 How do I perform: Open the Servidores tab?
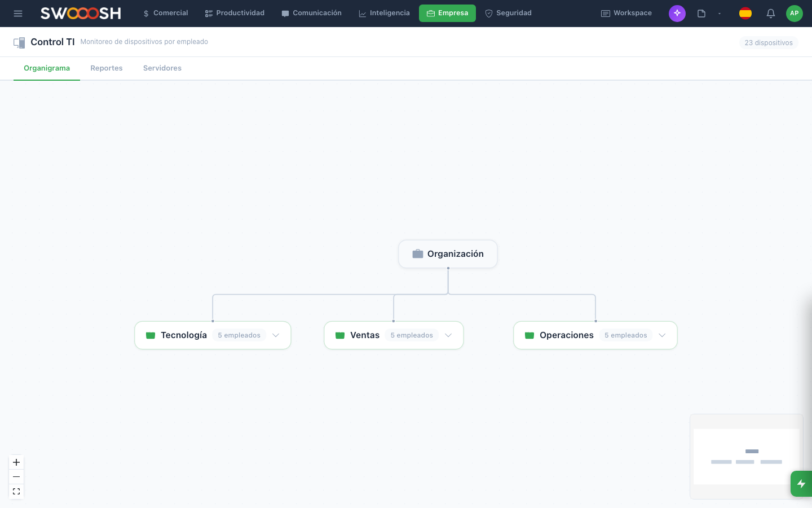pos(162,68)
